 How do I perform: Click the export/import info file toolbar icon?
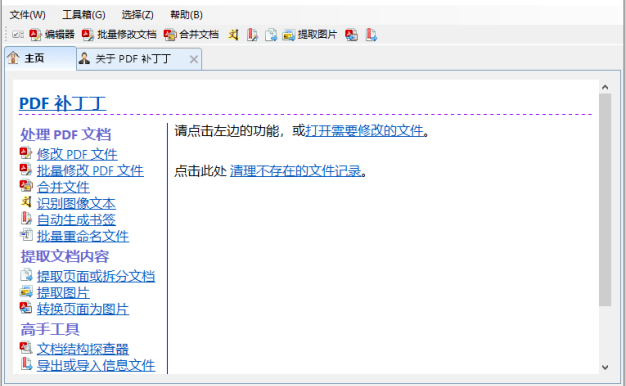[x=371, y=35]
